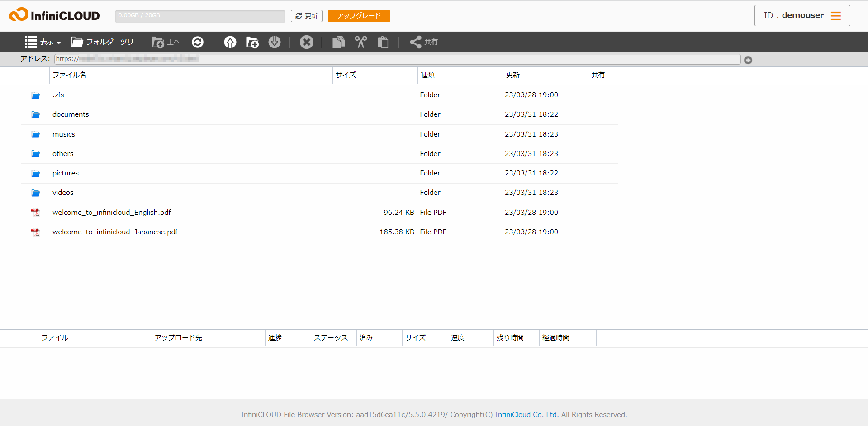The image size is (868, 426).
Task: Click the circular reload icon in toolbar
Action: click(198, 42)
